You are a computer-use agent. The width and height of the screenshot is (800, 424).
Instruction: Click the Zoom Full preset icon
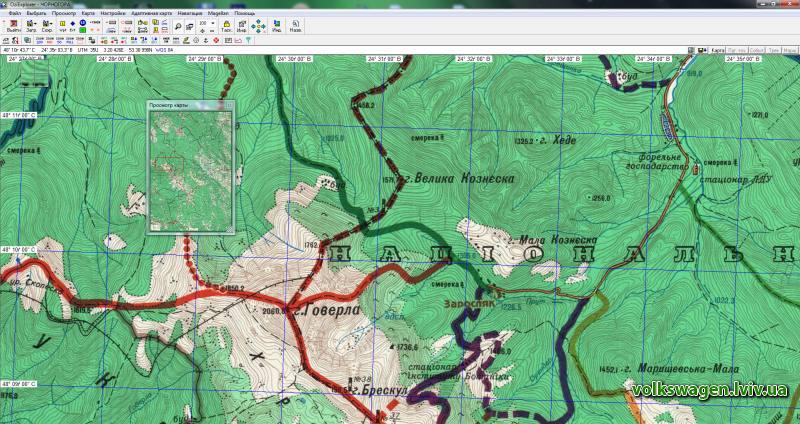(70, 40)
